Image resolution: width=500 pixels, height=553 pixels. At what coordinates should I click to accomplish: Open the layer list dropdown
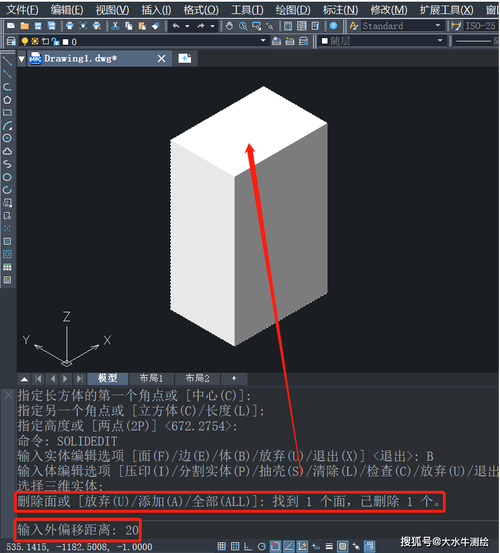tap(263, 41)
